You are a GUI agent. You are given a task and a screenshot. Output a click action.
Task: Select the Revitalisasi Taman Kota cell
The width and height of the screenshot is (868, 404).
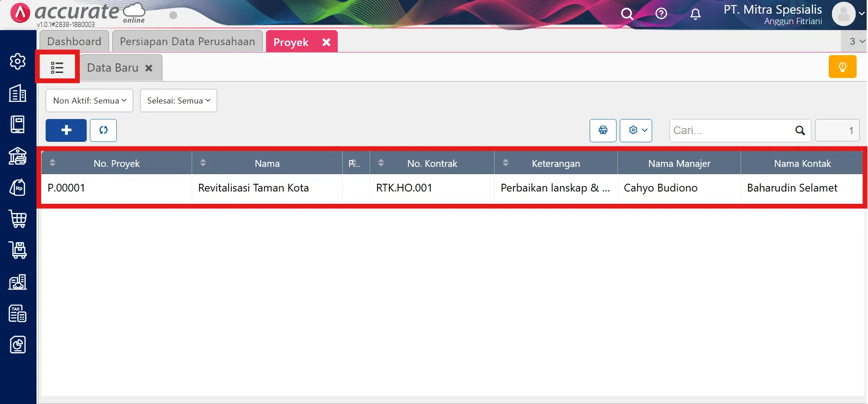point(267,188)
